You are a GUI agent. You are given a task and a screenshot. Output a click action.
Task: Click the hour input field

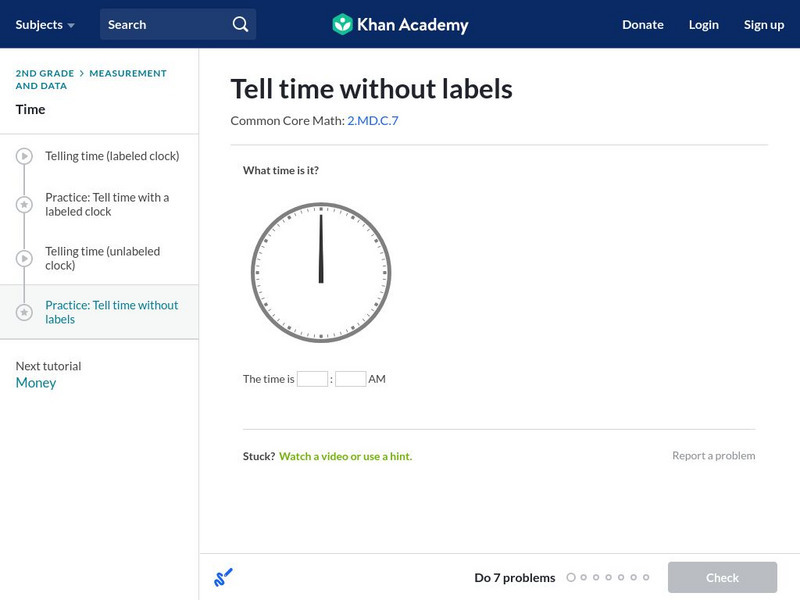(313, 378)
